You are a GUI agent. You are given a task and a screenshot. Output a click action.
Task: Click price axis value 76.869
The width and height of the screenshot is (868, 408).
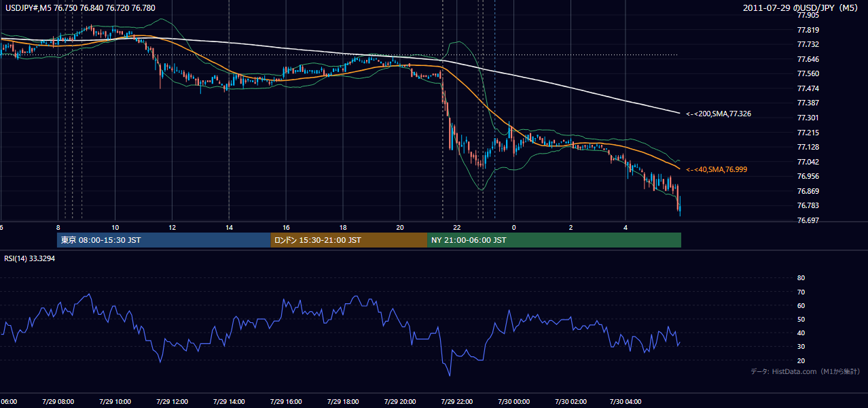click(808, 191)
